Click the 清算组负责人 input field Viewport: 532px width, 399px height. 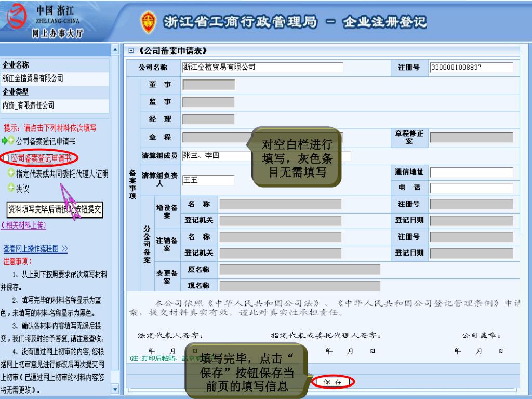208,180
